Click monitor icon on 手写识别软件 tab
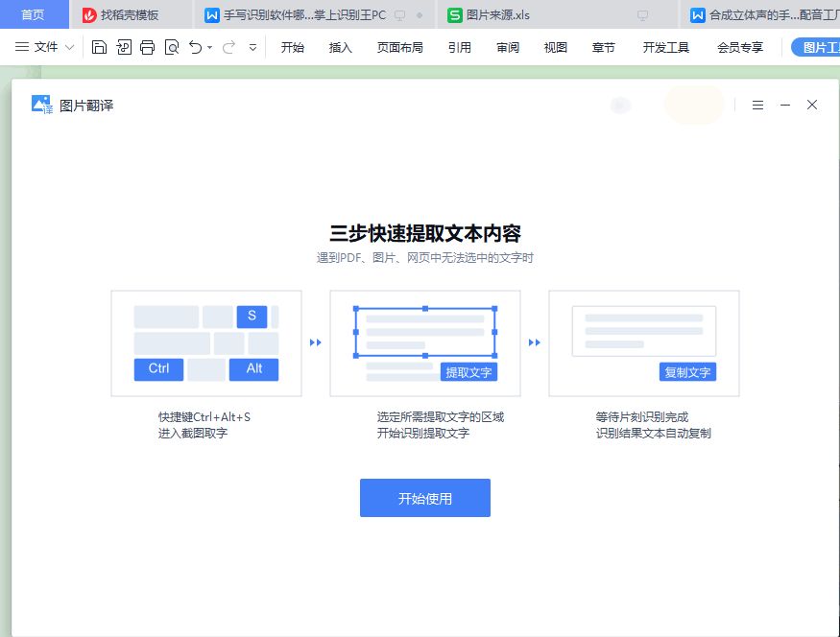 399,15
